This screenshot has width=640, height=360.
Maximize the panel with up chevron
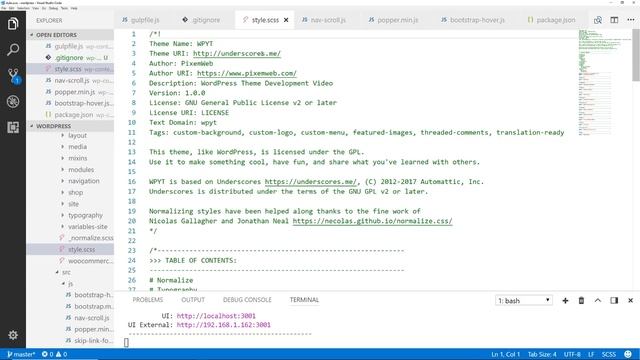pyautogui.click(x=598, y=300)
